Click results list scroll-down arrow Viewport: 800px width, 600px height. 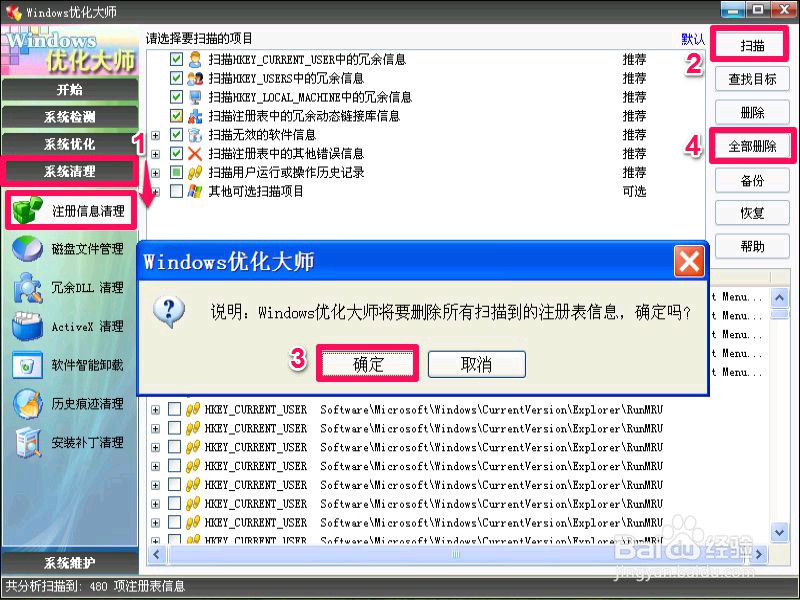(x=779, y=533)
